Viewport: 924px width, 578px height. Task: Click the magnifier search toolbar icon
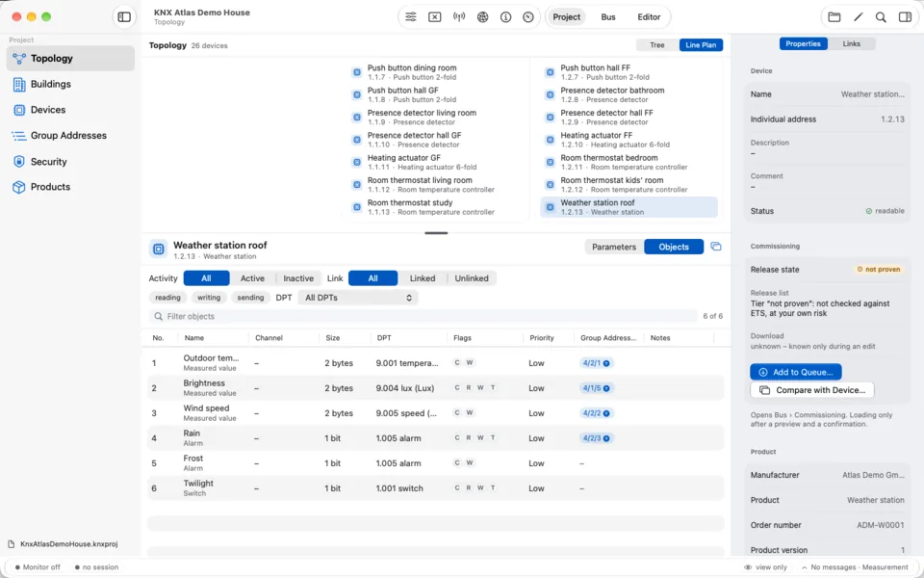[x=881, y=17]
